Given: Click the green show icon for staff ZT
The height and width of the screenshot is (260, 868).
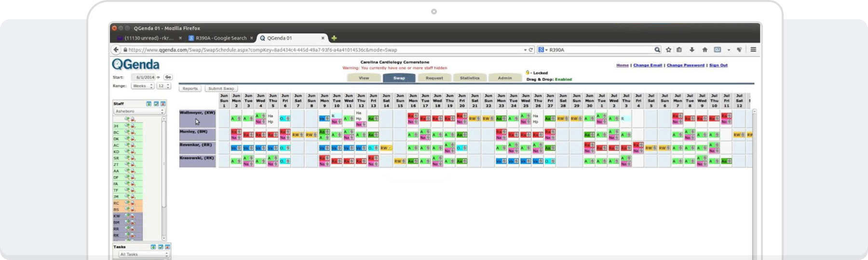Looking at the screenshot, I should click(x=127, y=164).
